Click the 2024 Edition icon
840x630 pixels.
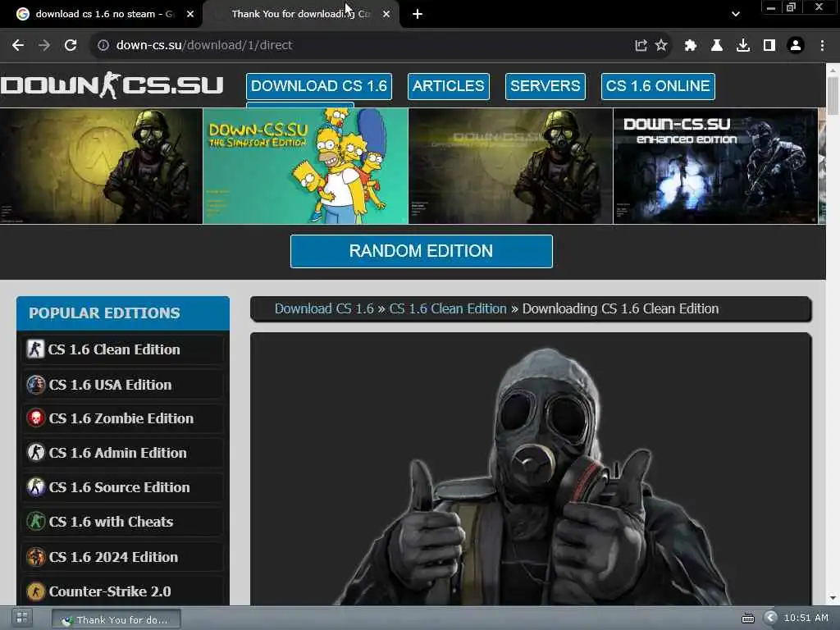[x=36, y=557]
